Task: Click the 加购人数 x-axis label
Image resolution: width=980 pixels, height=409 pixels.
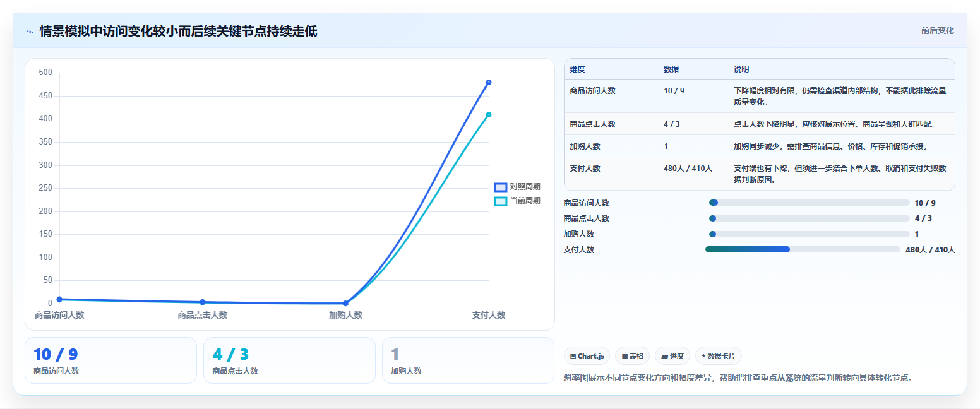Action: 345,315
